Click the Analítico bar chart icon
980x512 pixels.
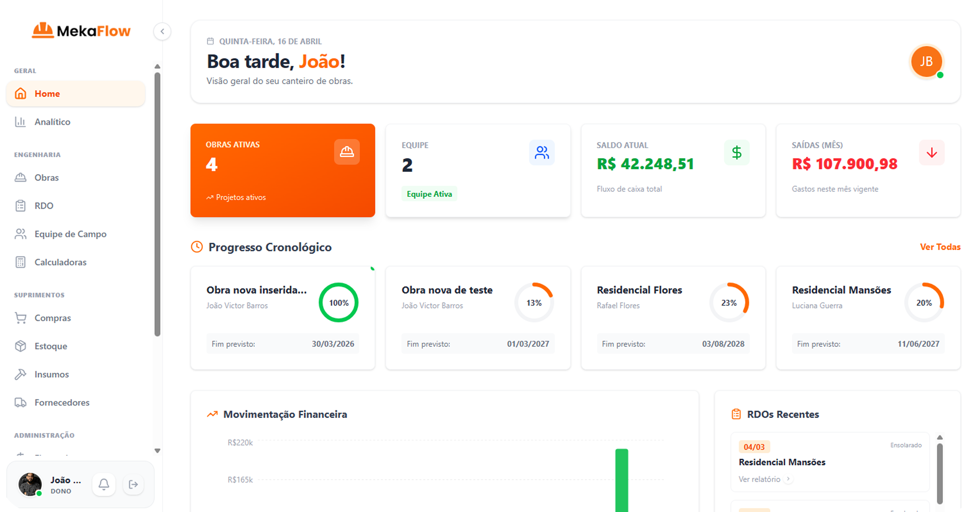(x=21, y=122)
